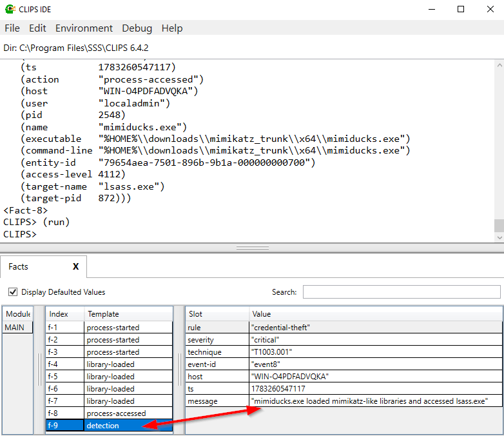Minimize the CLIPS IDE window
Screen dimensions: 504x436
(x=432, y=9)
